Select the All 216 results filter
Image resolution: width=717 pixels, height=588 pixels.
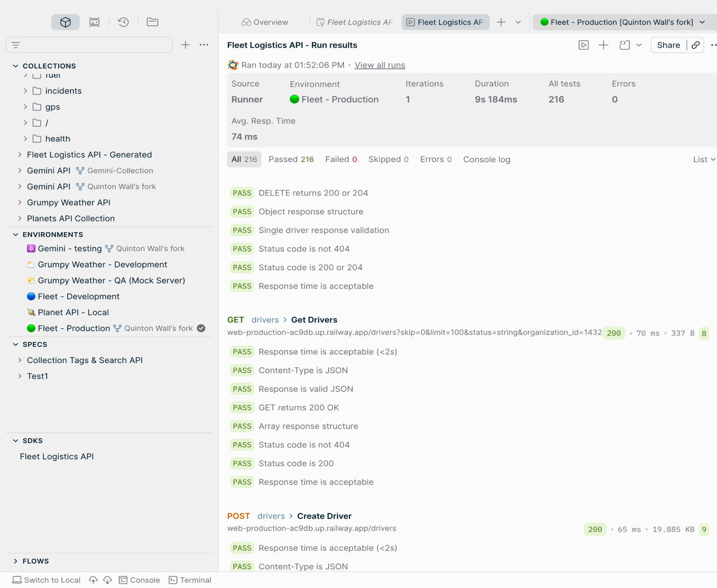point(244,159)
